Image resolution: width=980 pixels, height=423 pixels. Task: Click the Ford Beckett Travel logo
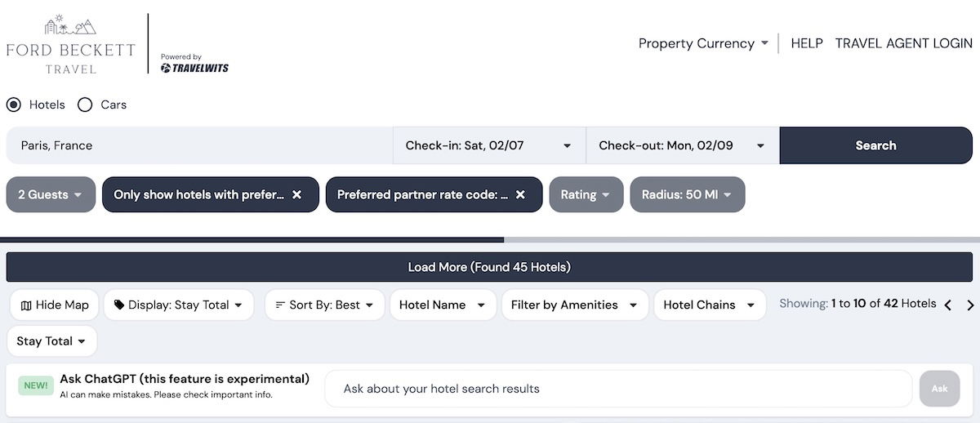70,45
